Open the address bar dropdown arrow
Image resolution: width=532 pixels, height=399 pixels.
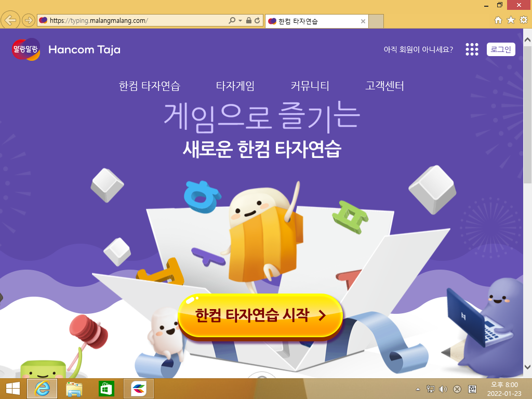click(x=240, y=21)
